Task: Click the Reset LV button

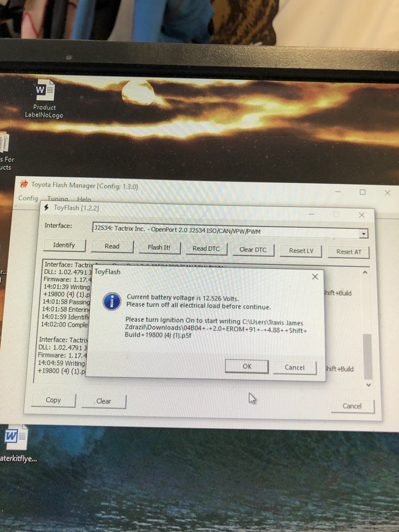Action: coord(301,251)
